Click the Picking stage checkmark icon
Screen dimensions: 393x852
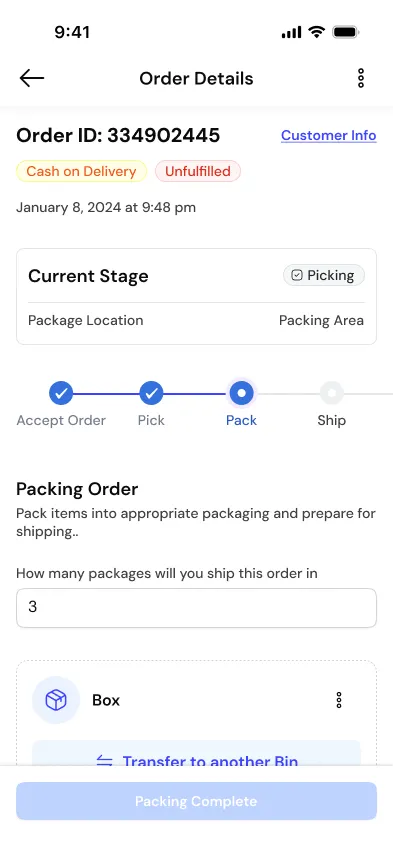pyautogui.click(x=297, y=275)
